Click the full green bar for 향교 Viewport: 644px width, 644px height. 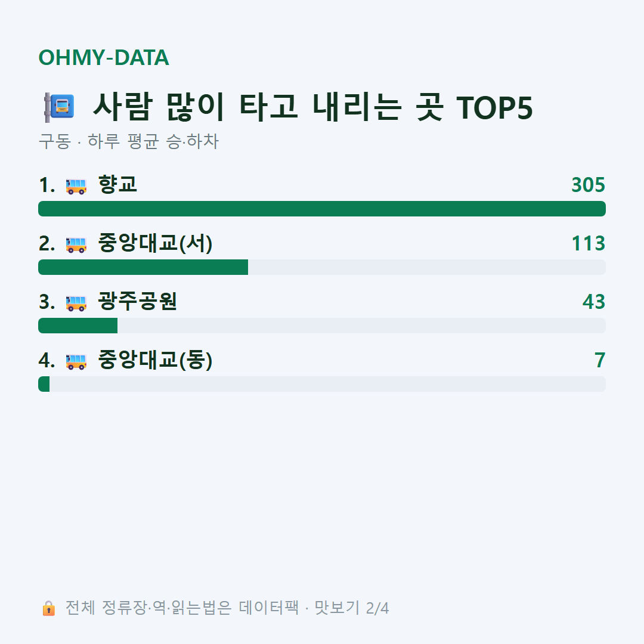(322, 209)
